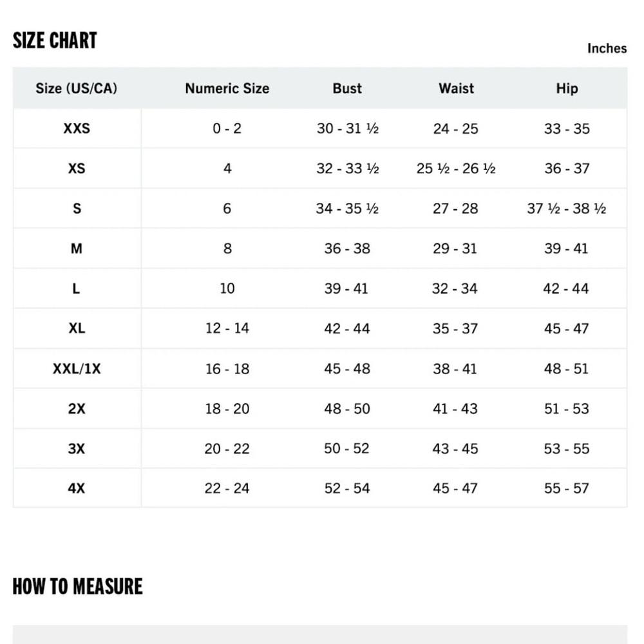Click the Inches unit label
The width and height of the screenshot is (644, 644).
607,48
